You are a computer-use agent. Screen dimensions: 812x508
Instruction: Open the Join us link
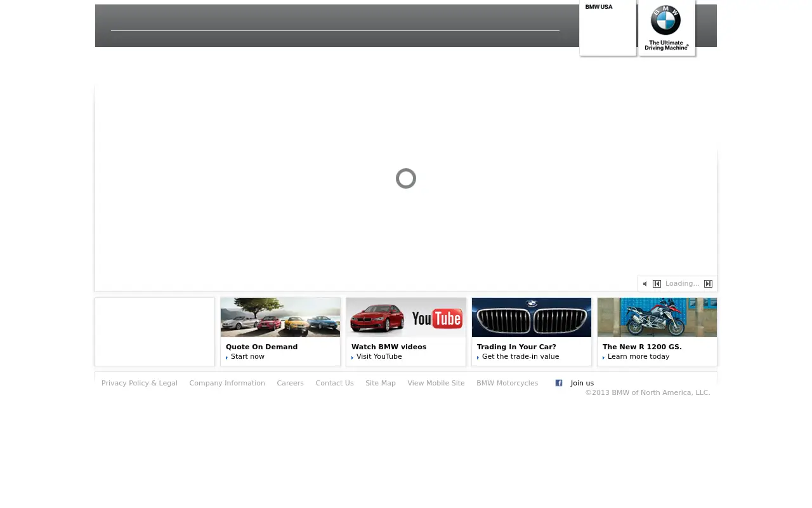coord(582,383)
